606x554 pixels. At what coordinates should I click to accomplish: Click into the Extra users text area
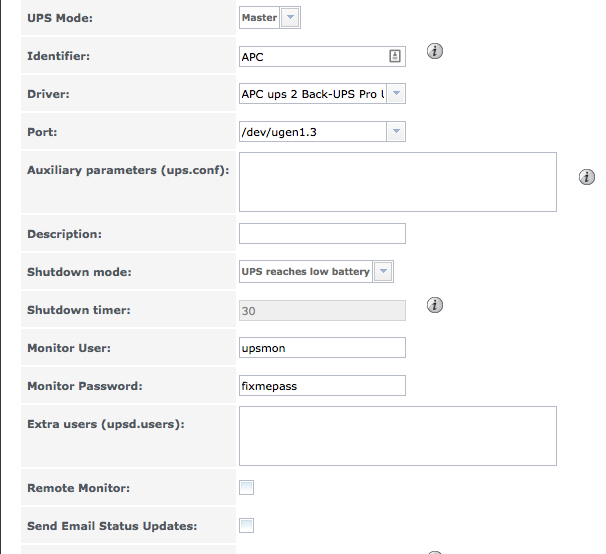pyautogui.click(x=398, y=436)
